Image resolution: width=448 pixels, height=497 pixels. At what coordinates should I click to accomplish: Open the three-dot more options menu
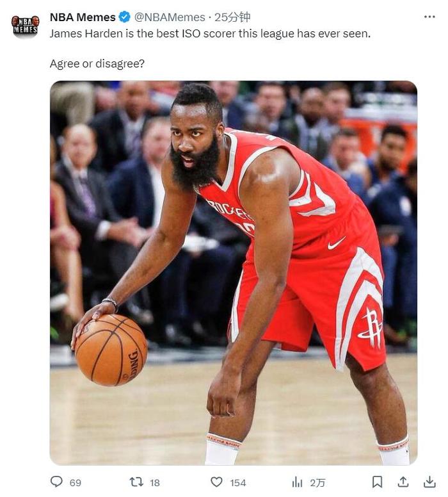point(429,17)
